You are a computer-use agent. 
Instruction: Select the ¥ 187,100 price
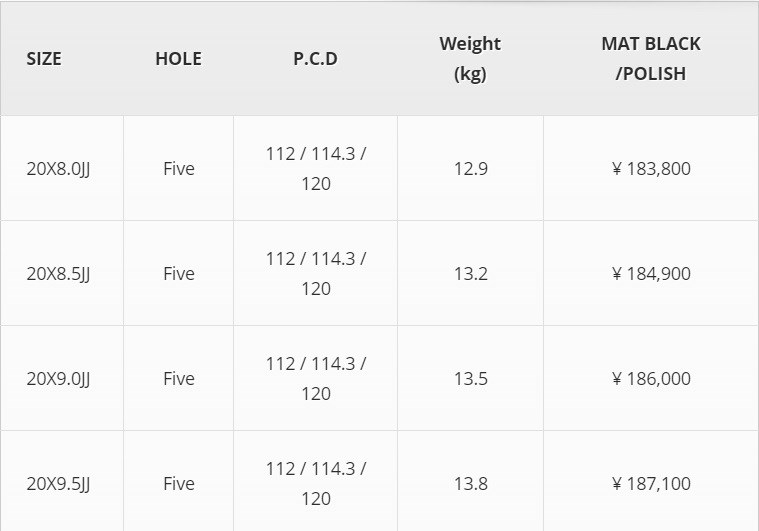pos(651,483)
